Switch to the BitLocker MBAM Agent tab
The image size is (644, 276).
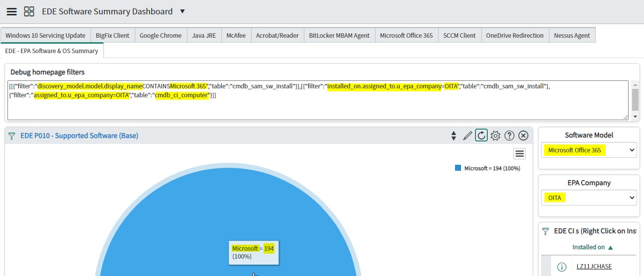pos(339,35)
